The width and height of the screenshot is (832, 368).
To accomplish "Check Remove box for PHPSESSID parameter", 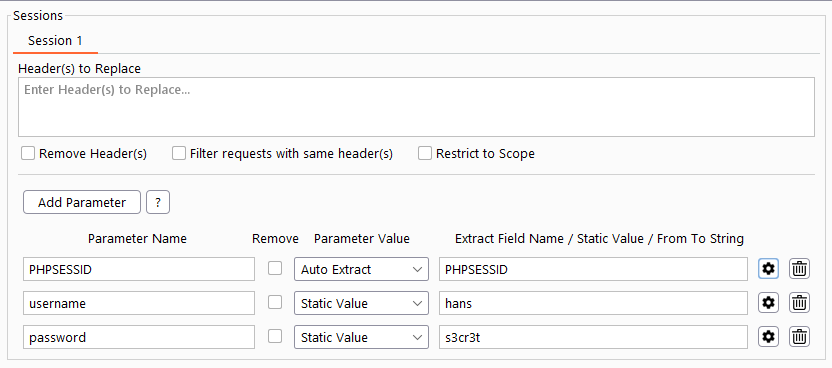I will (x=275, y=268).
